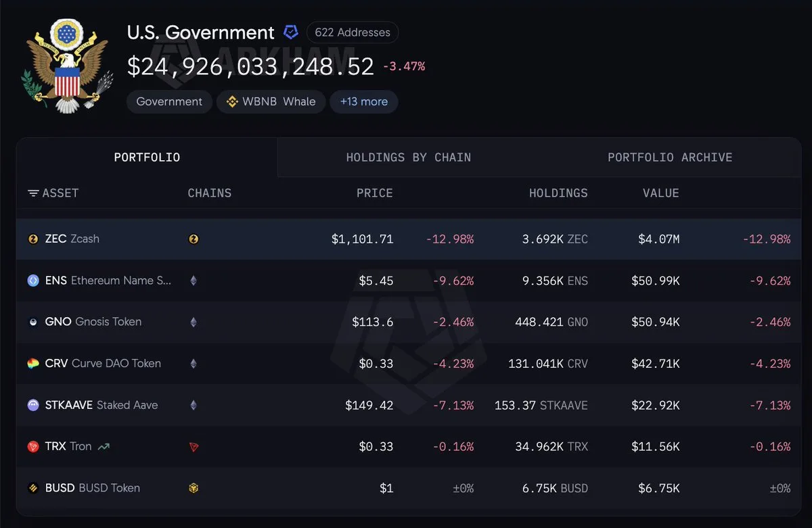Open the ASSET column filter
The height and width of the screenshot is (528, 812).
(33, 193)
